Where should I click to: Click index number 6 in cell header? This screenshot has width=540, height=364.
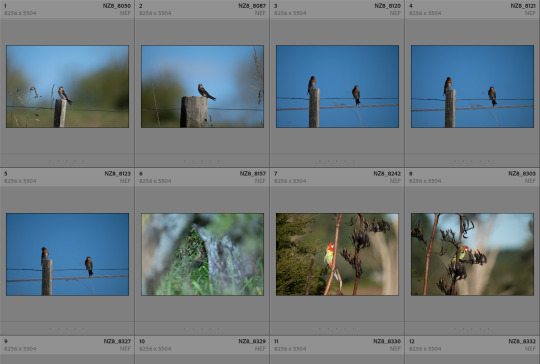(x=141, y=174)
